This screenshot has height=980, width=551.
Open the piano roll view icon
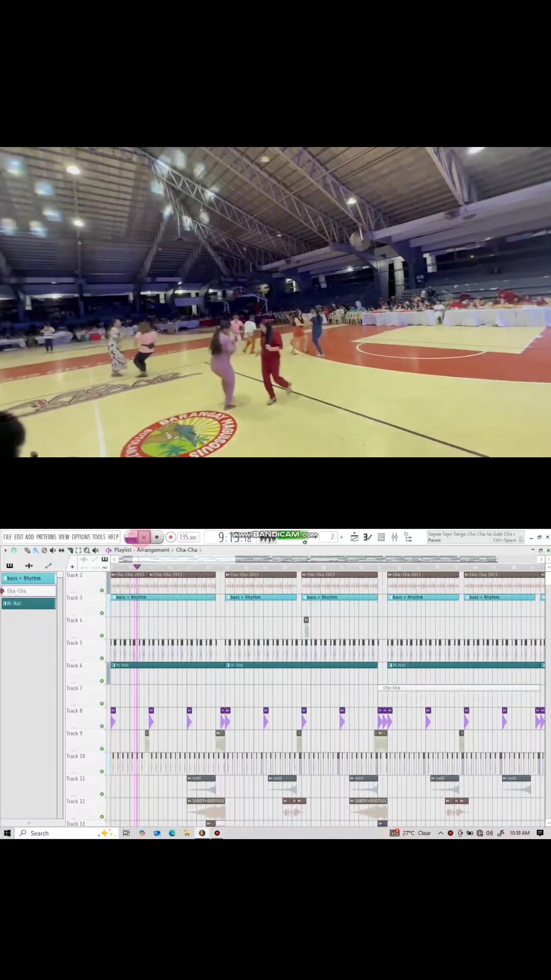tap(367, 537)
